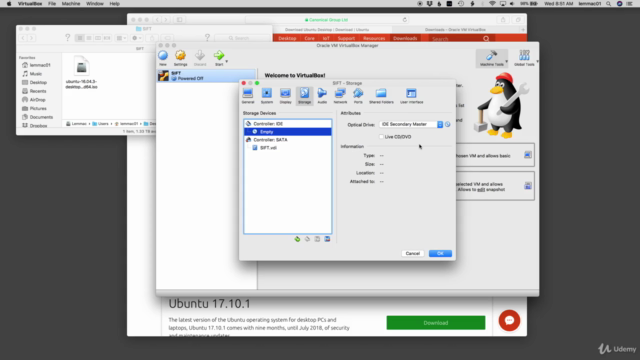The height and width of the screenshot is (360, 640).
Task: Click the Finder action gear icon
Action: click(x=137, y=38)
